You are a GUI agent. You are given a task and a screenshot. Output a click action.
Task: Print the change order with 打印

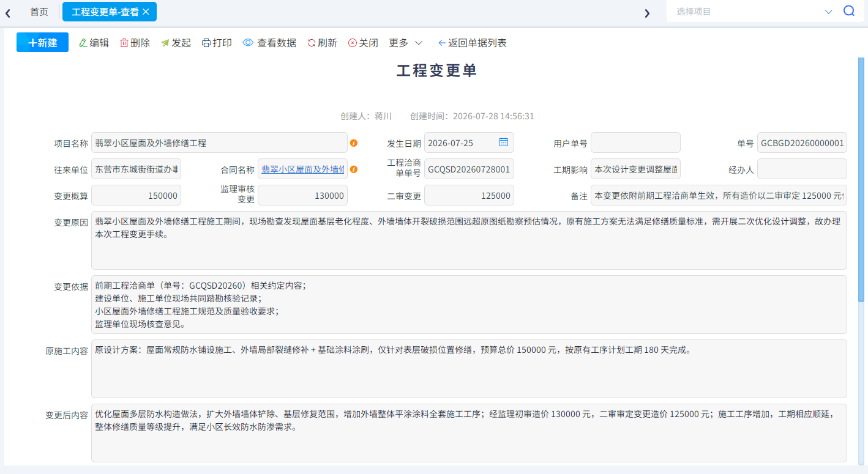(217, 43)
